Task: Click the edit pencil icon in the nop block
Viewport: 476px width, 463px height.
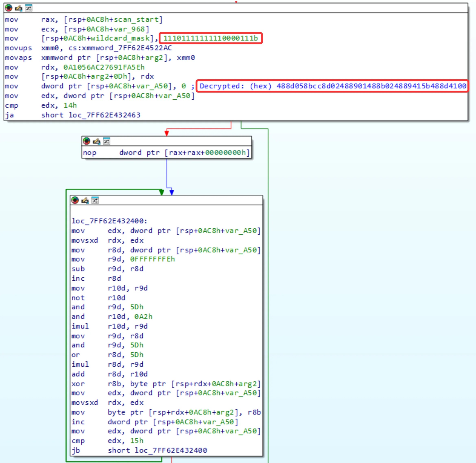Action: click(x=97, y=141)
